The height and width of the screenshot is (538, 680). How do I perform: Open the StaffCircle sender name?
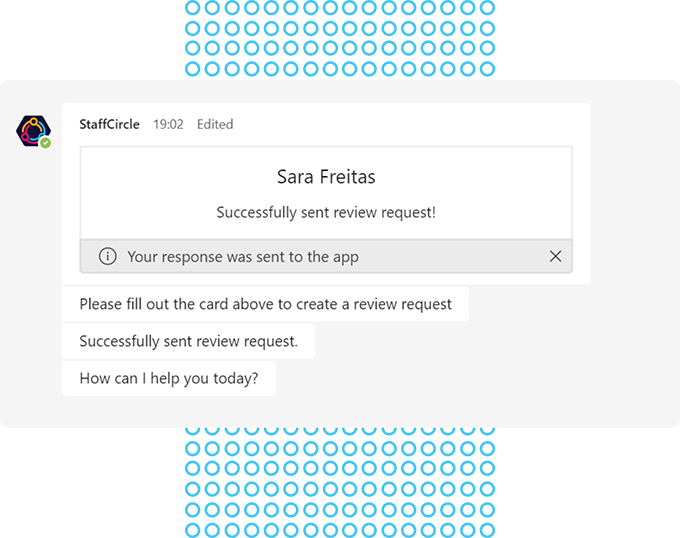point(109,124)
